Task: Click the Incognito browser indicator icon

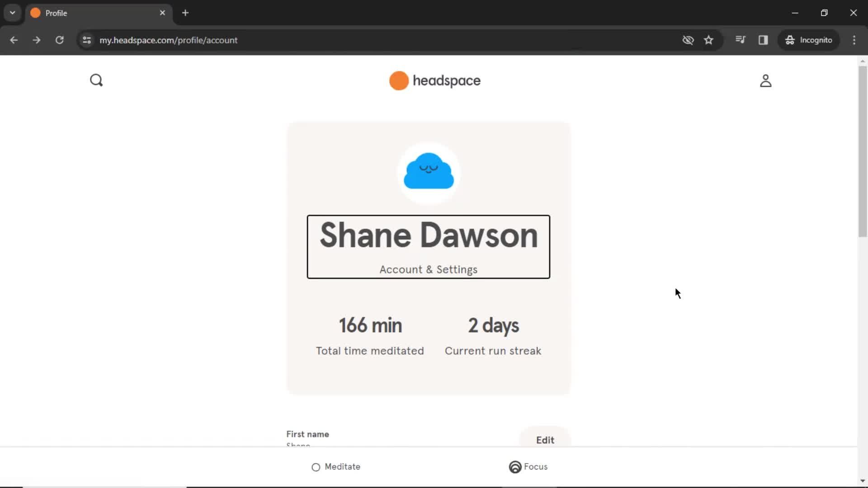Action: [x=789, y=40]
